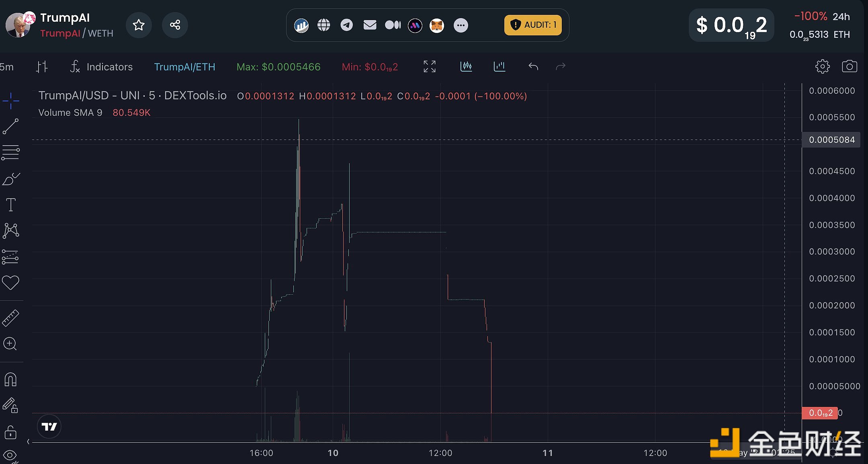
Task: Open the Medium link icon
Action: 393,25
